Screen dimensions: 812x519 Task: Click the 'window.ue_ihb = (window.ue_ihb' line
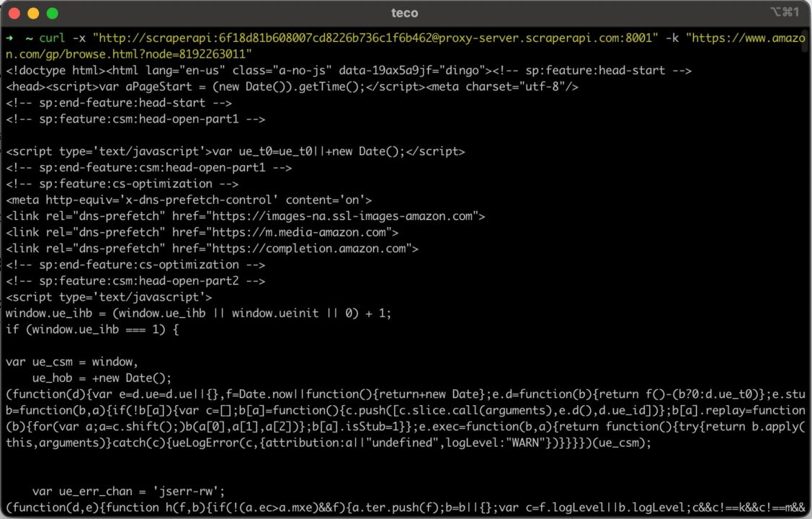pos(198,314)
